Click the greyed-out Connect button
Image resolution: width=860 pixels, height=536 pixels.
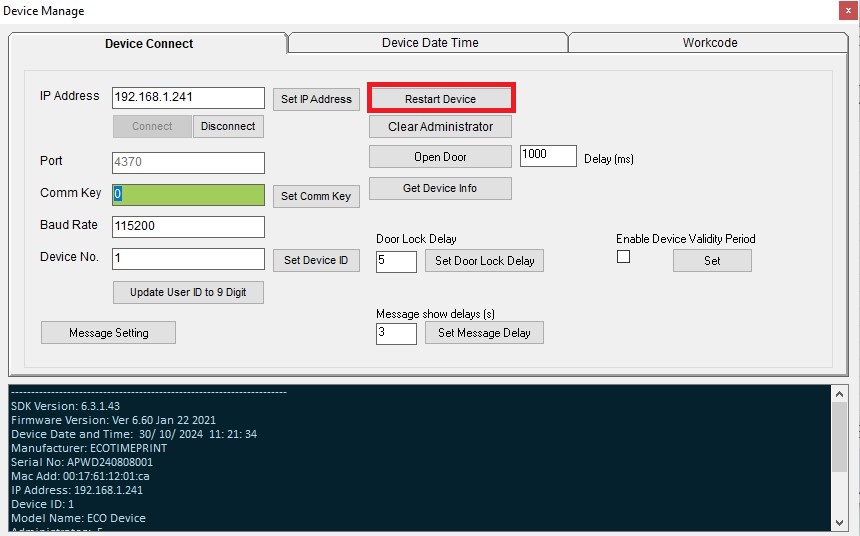[x=152, y=126]
